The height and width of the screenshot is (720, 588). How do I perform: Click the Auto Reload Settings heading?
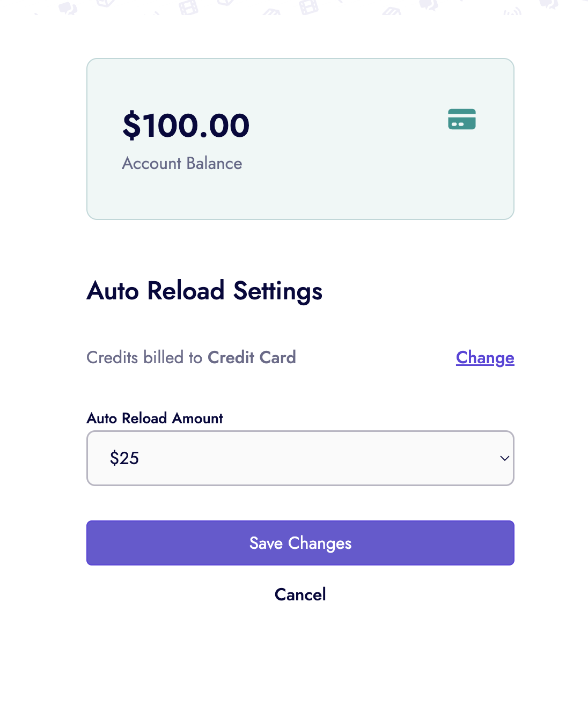click(x=204, y=291)
